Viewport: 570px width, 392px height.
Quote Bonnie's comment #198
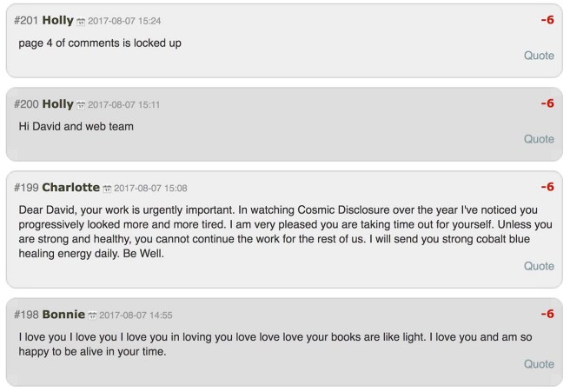point(539,364)
